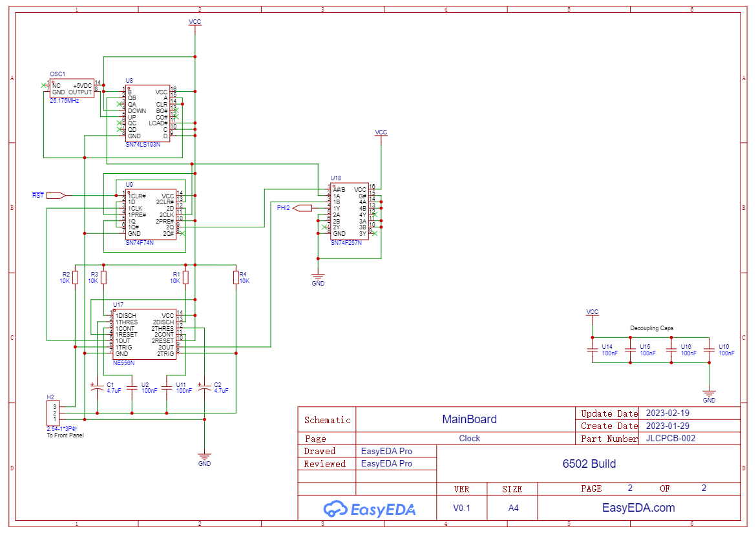Select resistor R2 10K
Viewport: 756px width, 533px height.
76,278
